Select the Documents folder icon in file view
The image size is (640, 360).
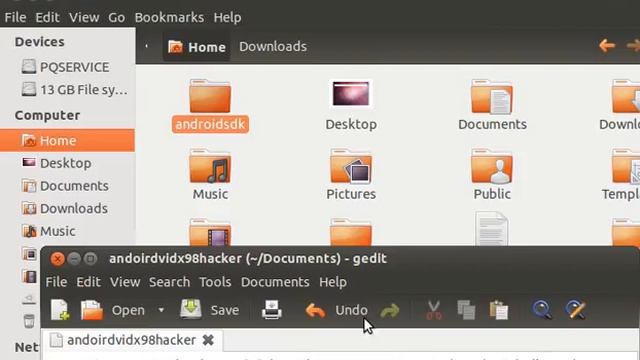[x=492, y=96]
